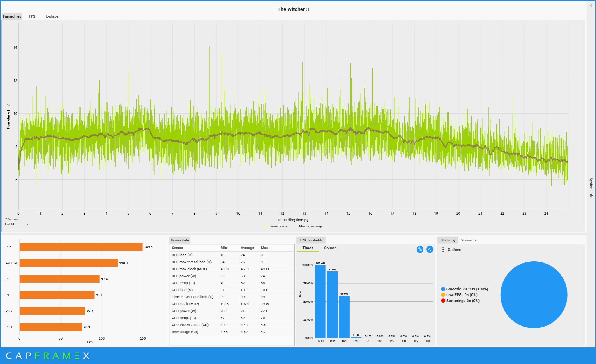596x364 pixels.
Task: Click the P1 FPS bar
Action: coord(57,295)
